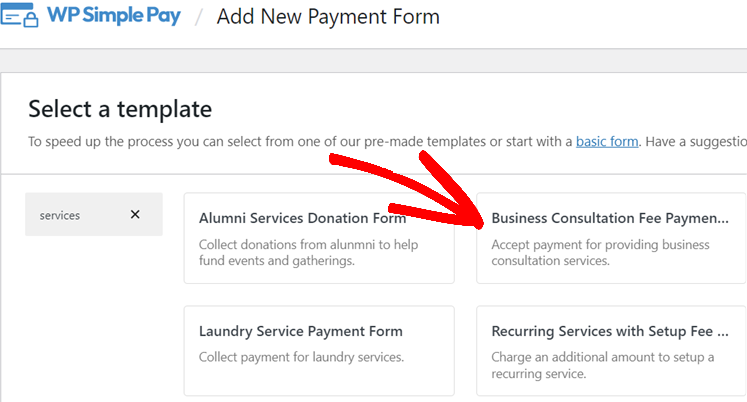Click the "WP Simple Pay" brand text
Image resolution: width=747 pixels, height=402 pixels.
click(114, 17)
